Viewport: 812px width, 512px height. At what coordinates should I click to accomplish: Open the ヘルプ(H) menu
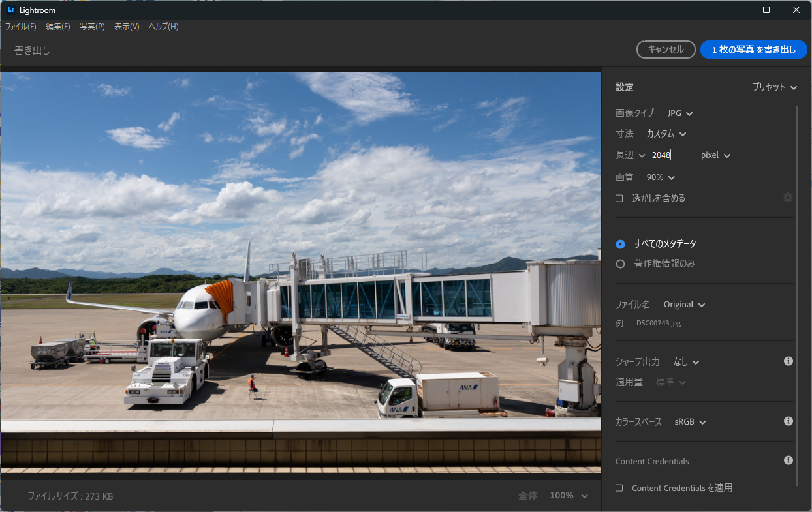163,27
